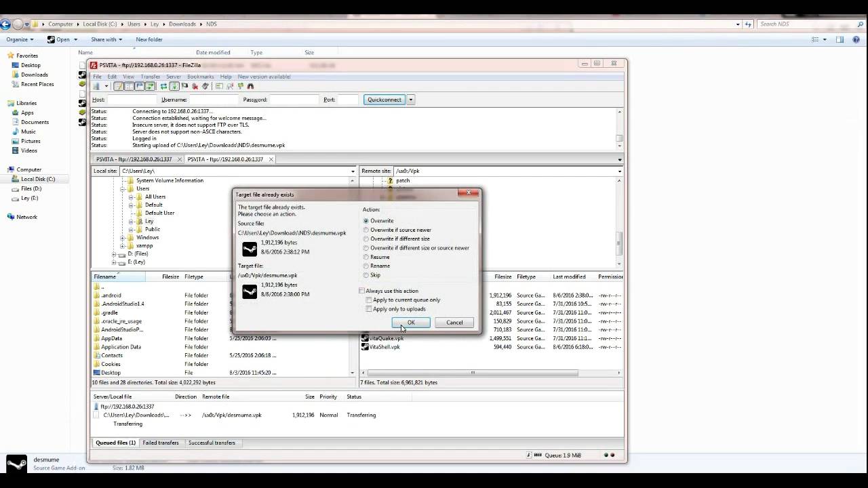Image resolution: width=868 pixels, height=488 pixels.
Task: Open the filename filters dialog icon
Action: click(x=219, y=86)
